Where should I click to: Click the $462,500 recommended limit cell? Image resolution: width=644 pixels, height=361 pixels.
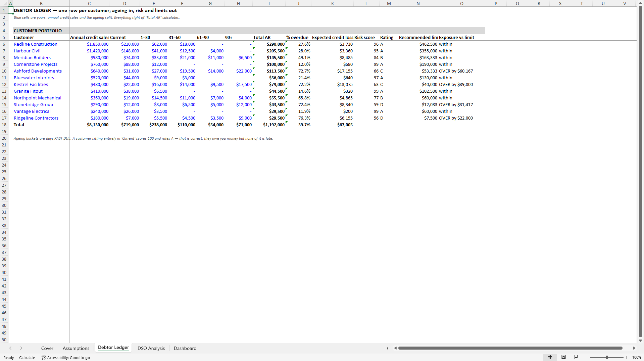418,44
